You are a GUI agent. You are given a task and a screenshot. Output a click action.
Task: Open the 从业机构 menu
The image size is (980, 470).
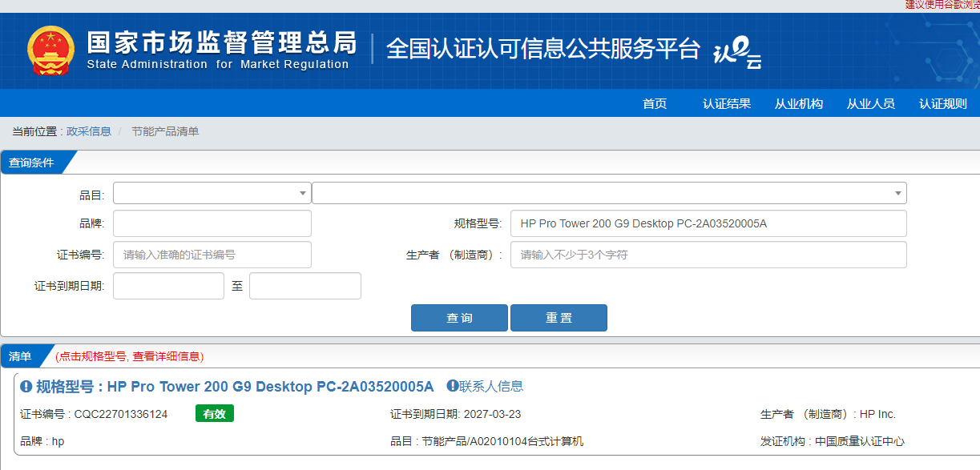tap(799, 103)
